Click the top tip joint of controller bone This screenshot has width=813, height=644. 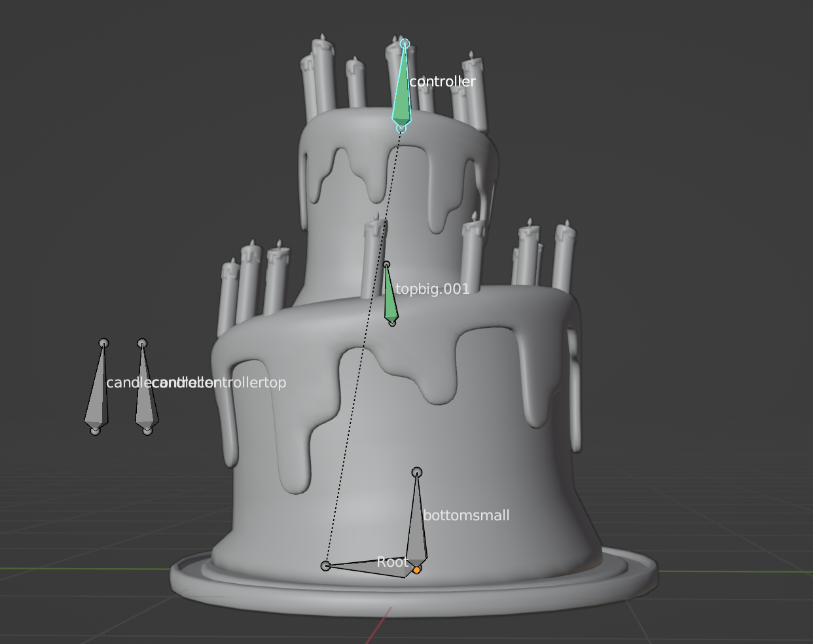point(405,44)
